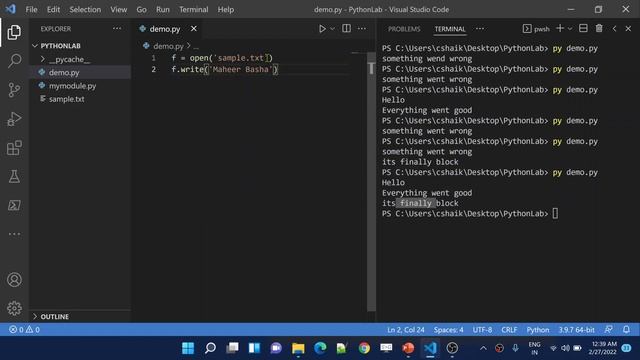Open the launch profile dropdown beside plus
Image resolution: width=640 pixels, height=360 pixels.
coord(570,29)
